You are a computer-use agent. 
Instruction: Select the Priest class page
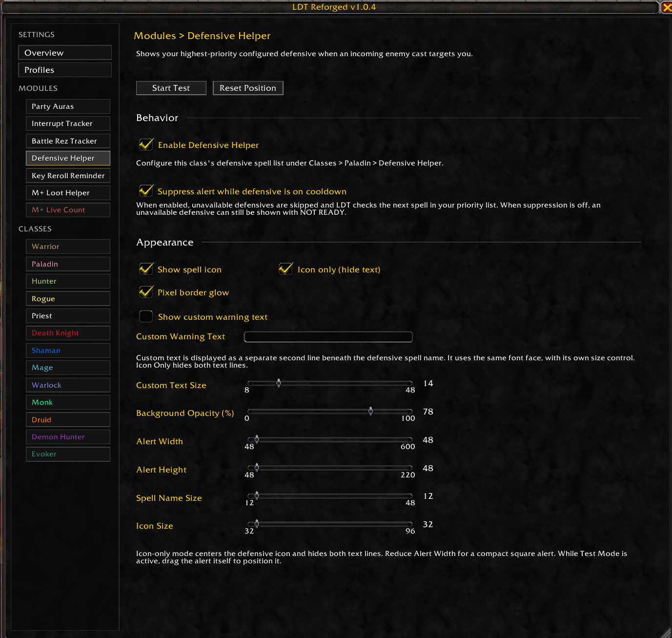tap(68, 316)
